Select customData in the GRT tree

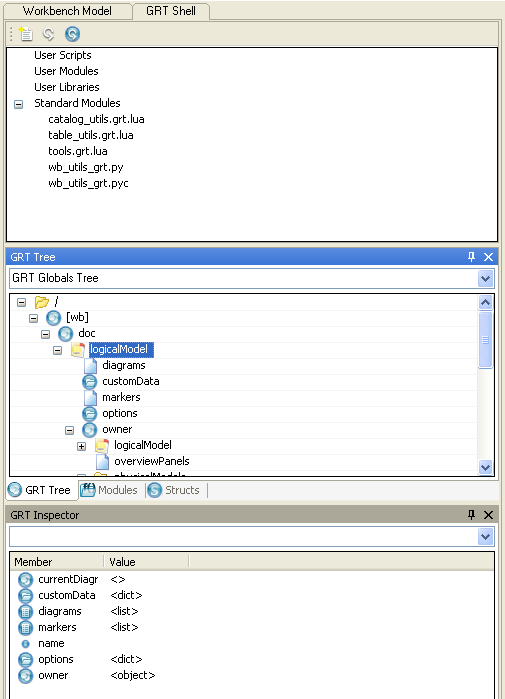[131, 382]
